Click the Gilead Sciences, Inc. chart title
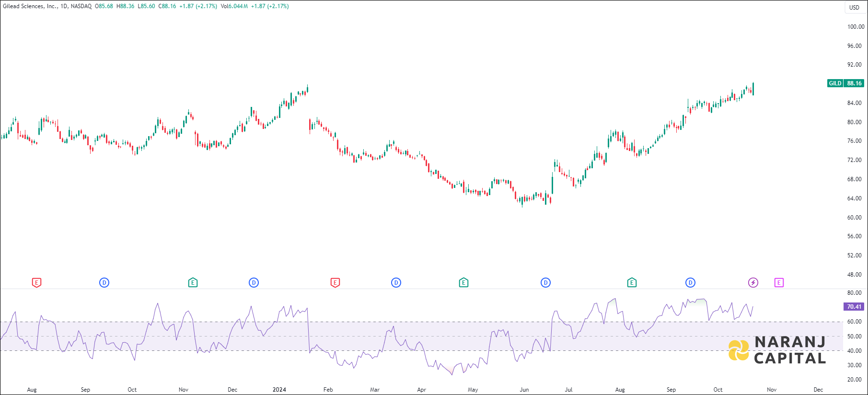 (x=30, y=6)
